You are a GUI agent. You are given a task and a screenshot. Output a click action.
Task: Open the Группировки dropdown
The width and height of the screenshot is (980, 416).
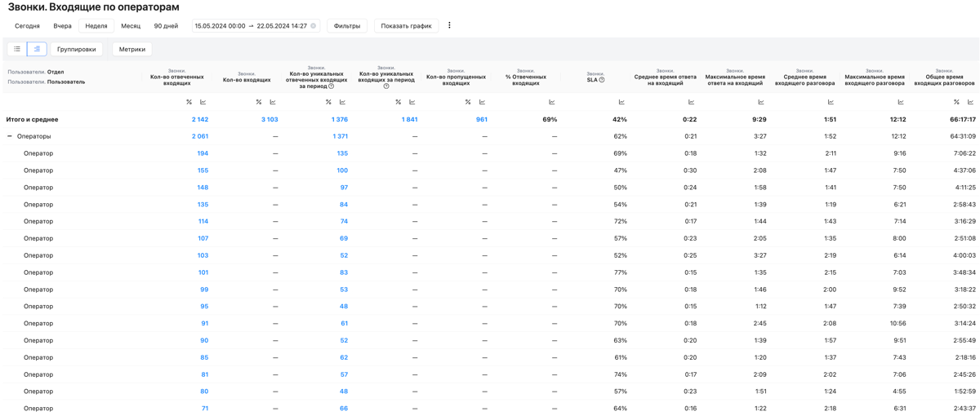77,49
